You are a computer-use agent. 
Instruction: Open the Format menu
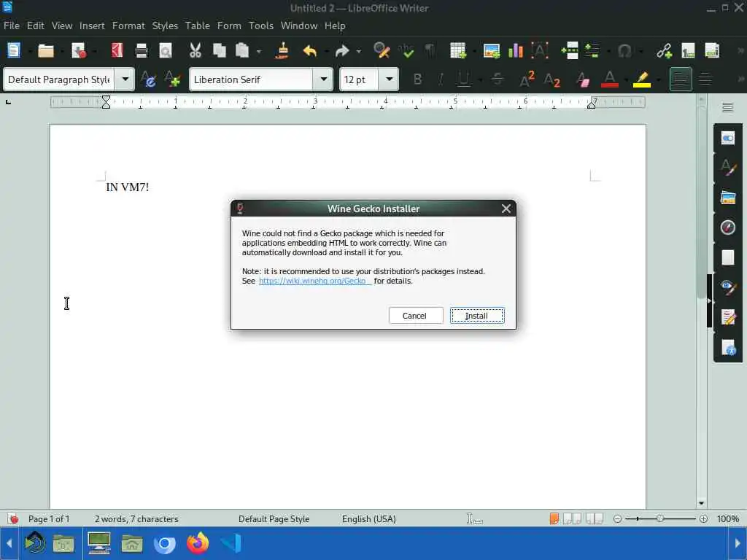coord(128,26)
